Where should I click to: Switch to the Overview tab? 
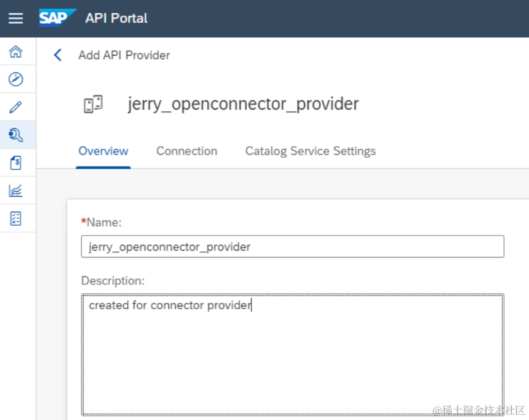click(x=103, y=151)
